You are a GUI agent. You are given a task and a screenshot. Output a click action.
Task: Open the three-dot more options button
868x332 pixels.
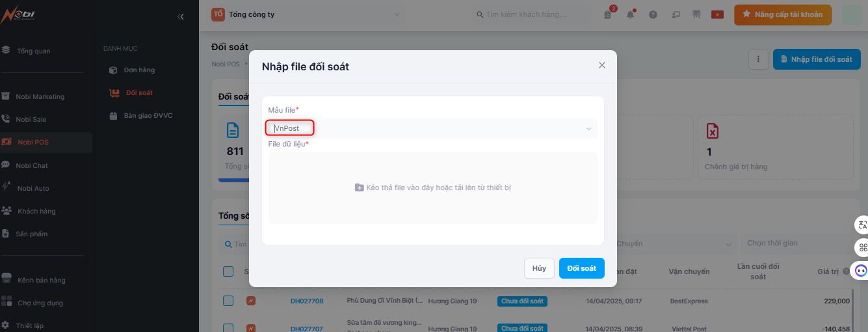pyautogui.click(x=758, y=59)
